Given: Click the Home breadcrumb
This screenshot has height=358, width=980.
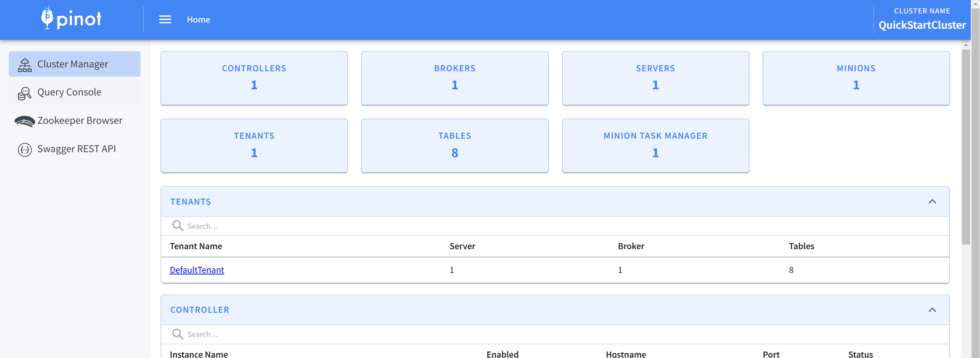Looking at the screenshot, I should pos(198,20).
